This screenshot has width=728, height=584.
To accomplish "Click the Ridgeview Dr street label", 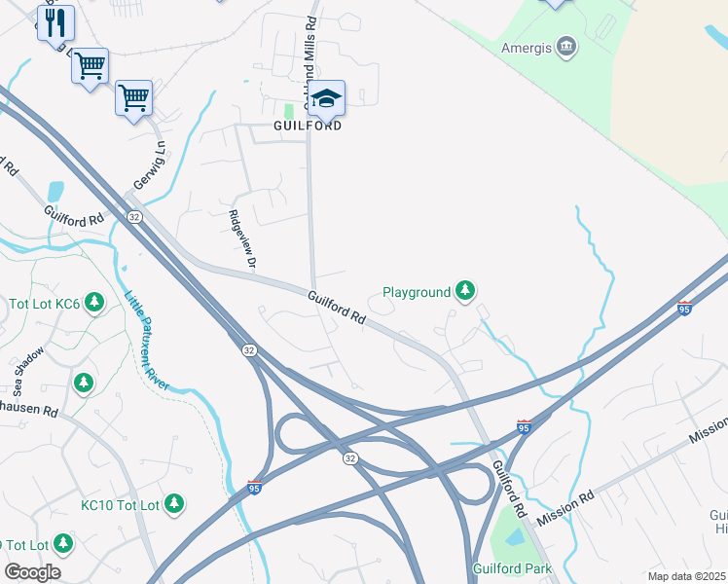I will 242,238.
